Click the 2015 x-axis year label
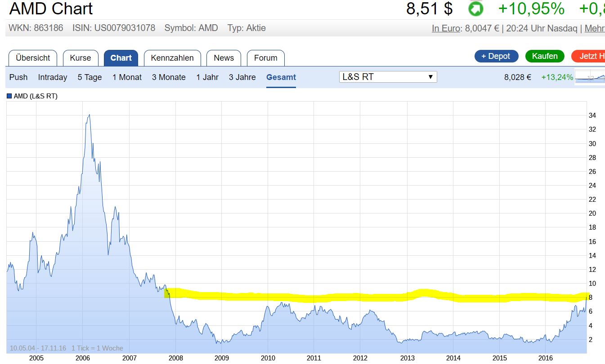Viewport: 605px width, 364px height. point(500,358)
